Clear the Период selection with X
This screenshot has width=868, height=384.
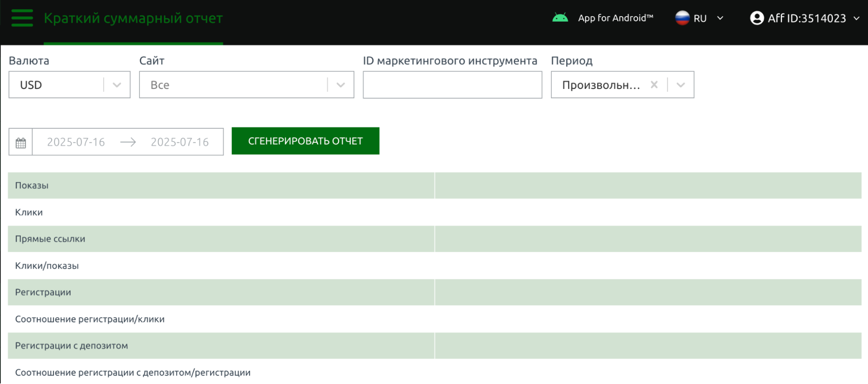tap(654, 85)
